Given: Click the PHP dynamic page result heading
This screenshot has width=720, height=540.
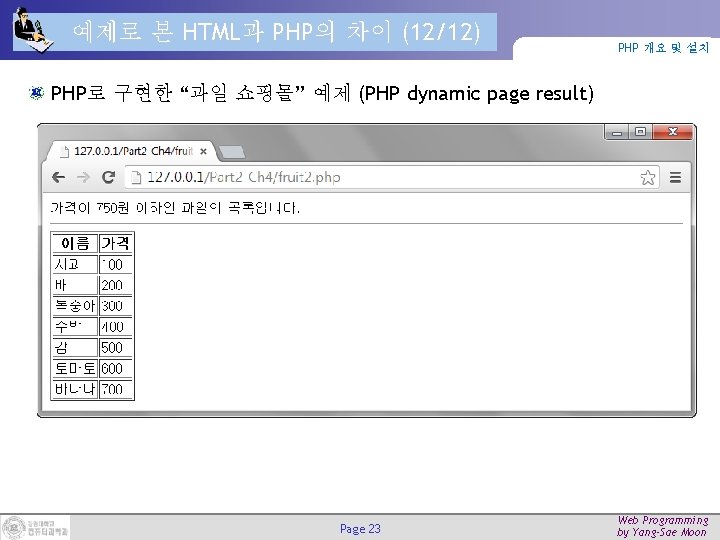Looking at the screenshot, I should tap(322, 93).
